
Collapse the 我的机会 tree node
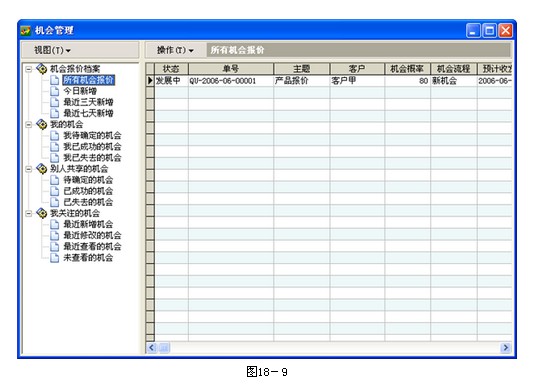point(29,125)
